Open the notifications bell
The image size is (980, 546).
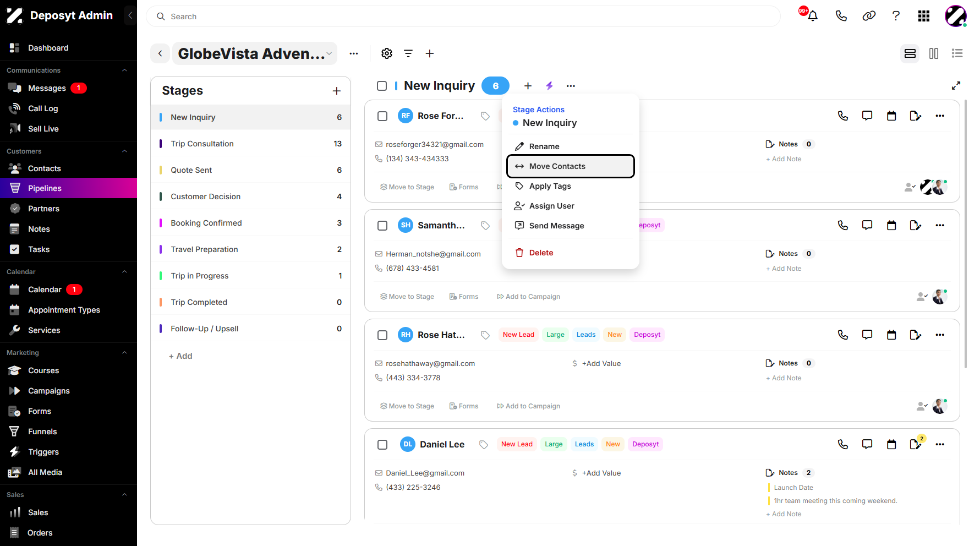812,16
